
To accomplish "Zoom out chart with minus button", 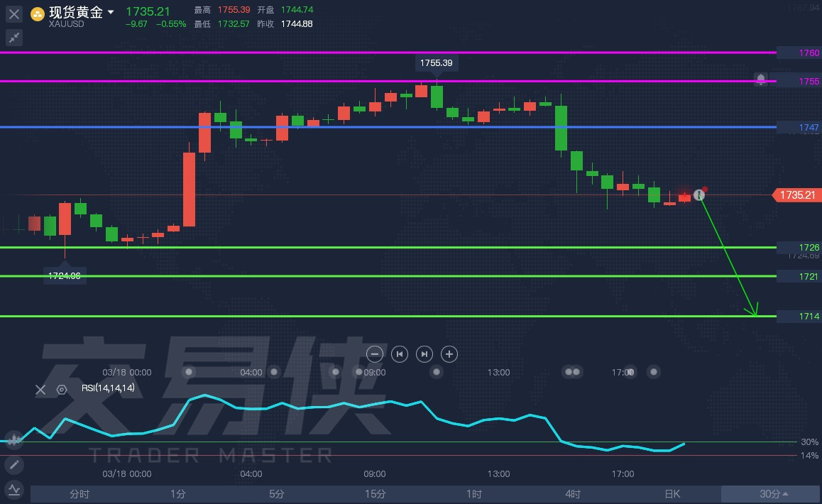I will coord(374,354).
